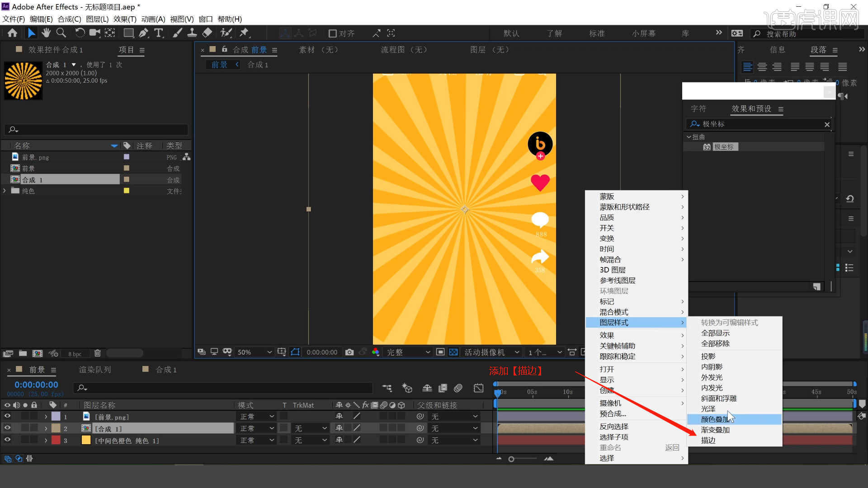
Task: Open blend mode dropdown for 前景.png layer
Action: [257, 417]
